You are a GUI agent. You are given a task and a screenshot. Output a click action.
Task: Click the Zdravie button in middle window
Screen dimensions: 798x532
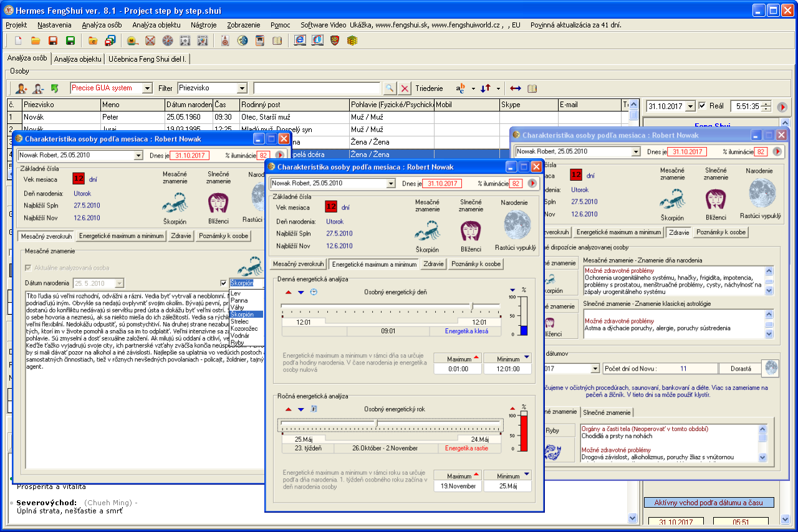click(433, 264)
